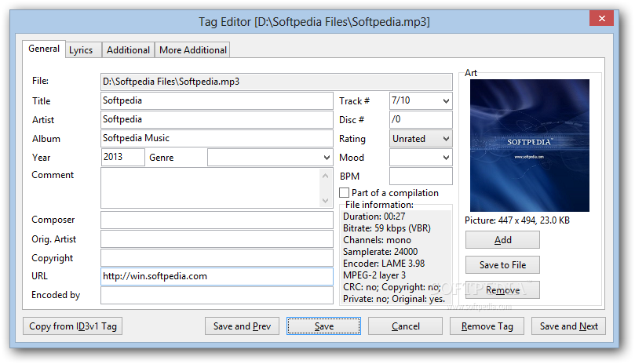Click the Encoded by input field
This screenshot has width=635, height=364.
(x=217, y=295)
